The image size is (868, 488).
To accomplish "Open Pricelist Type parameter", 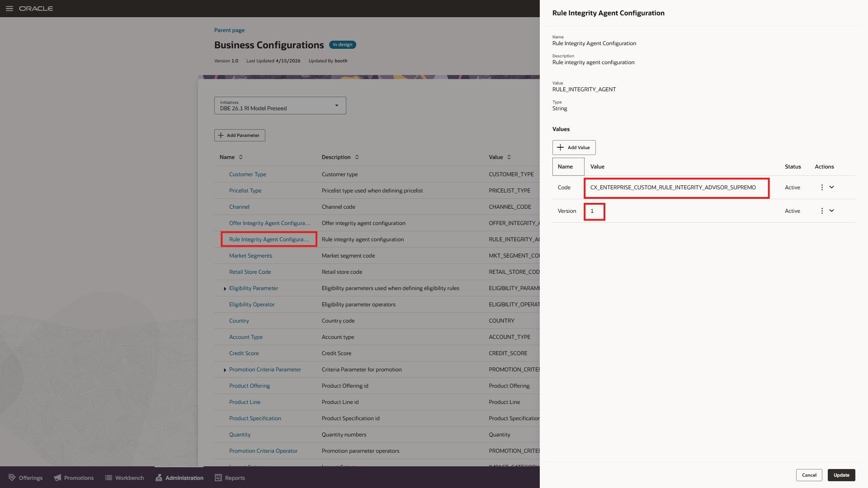I will [245, 191].
